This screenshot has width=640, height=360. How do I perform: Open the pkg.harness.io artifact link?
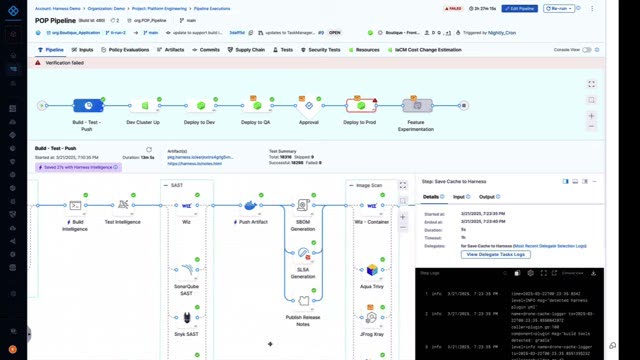(x=200, y=157)
